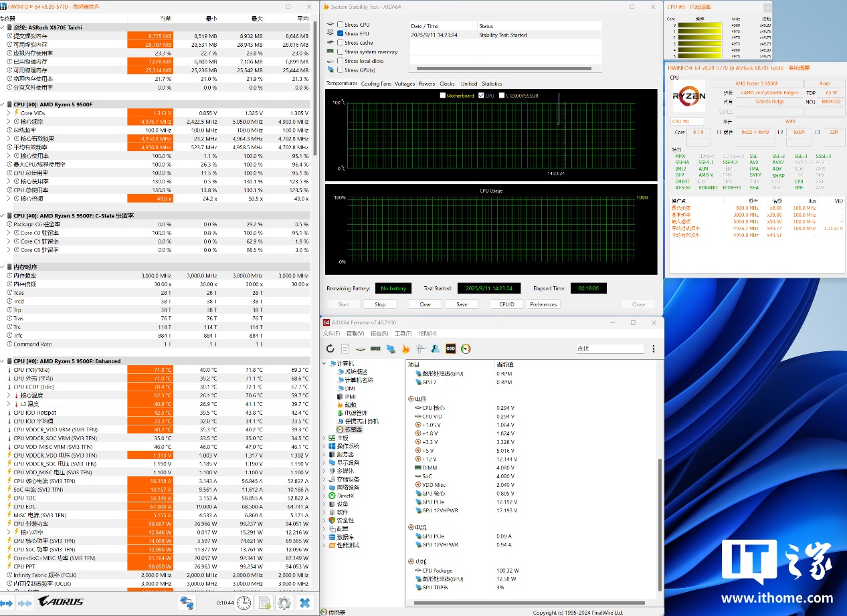Screen dimensions: 847x616
Task: Click the flame stability test toolbar icon
Action: tap(405, 348)
